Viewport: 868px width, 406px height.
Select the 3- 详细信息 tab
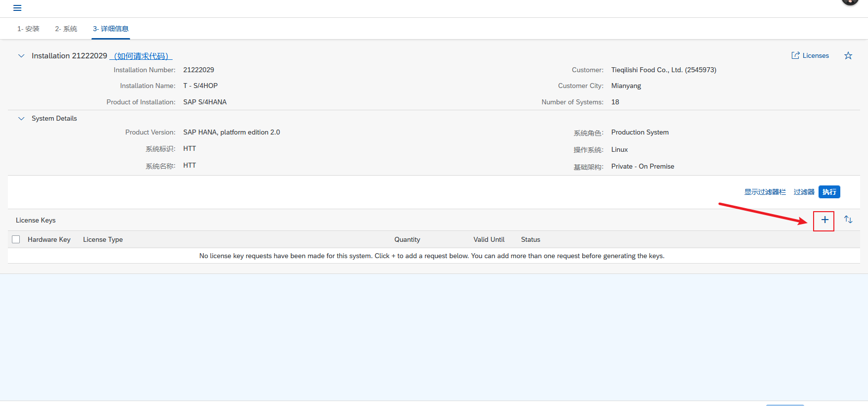point(111,29)
